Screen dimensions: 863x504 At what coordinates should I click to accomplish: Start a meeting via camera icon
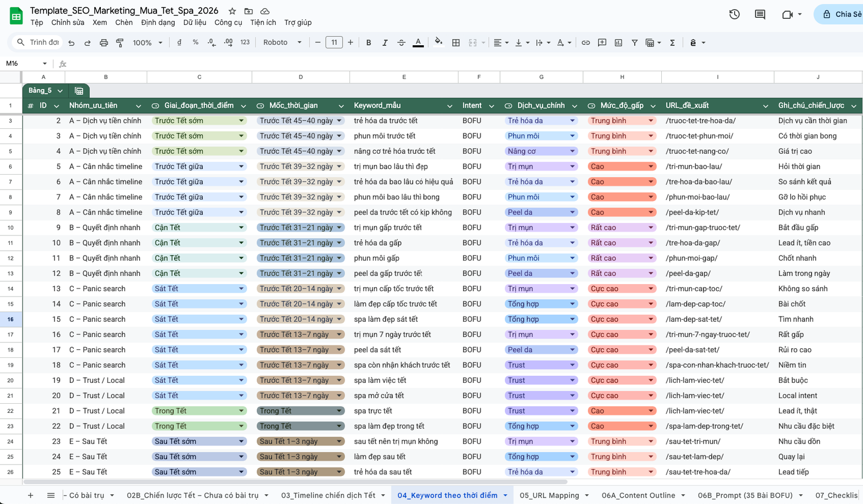click(x=787, y=15)
